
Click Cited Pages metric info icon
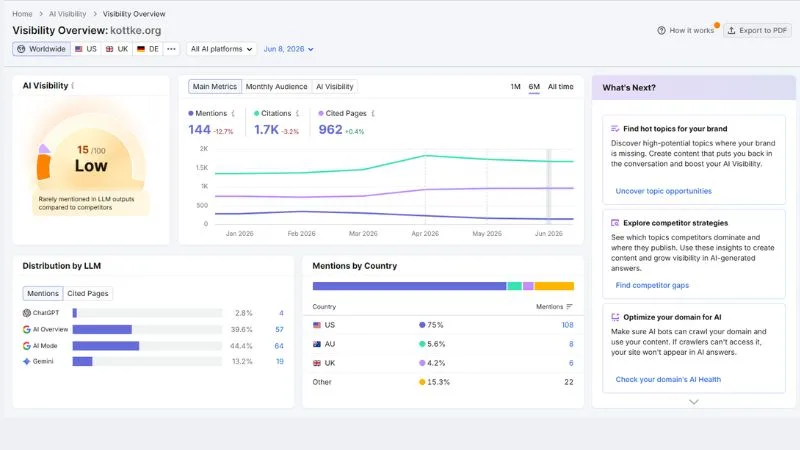point(372,113)
